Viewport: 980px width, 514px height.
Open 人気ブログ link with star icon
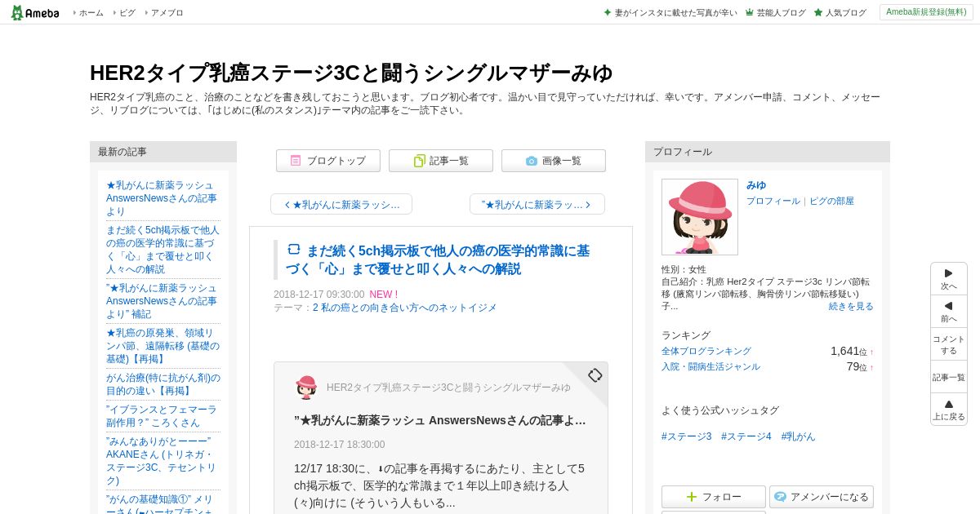click(840, 12)
